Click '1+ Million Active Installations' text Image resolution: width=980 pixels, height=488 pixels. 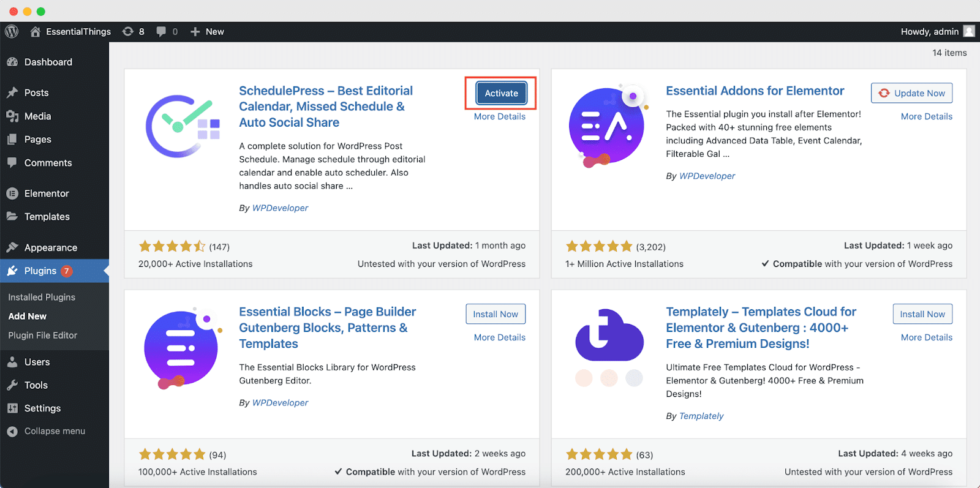624,264
